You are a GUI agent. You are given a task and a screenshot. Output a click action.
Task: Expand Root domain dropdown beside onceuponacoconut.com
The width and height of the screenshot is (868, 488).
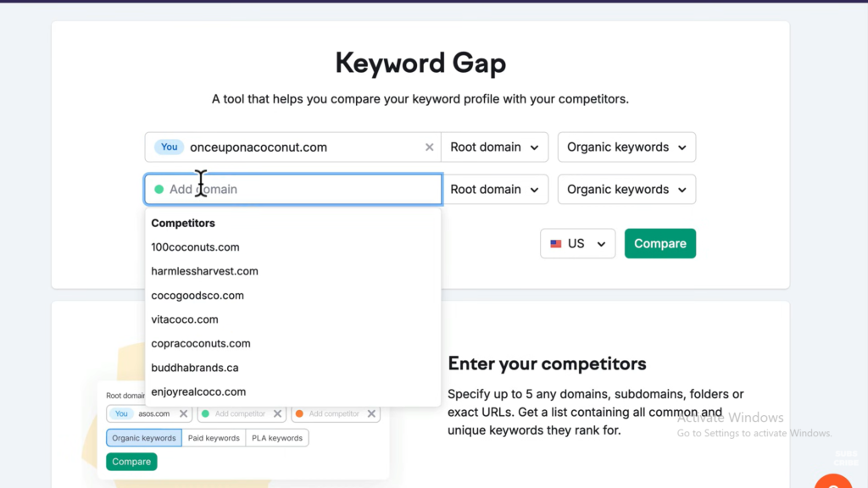point(494,147)
